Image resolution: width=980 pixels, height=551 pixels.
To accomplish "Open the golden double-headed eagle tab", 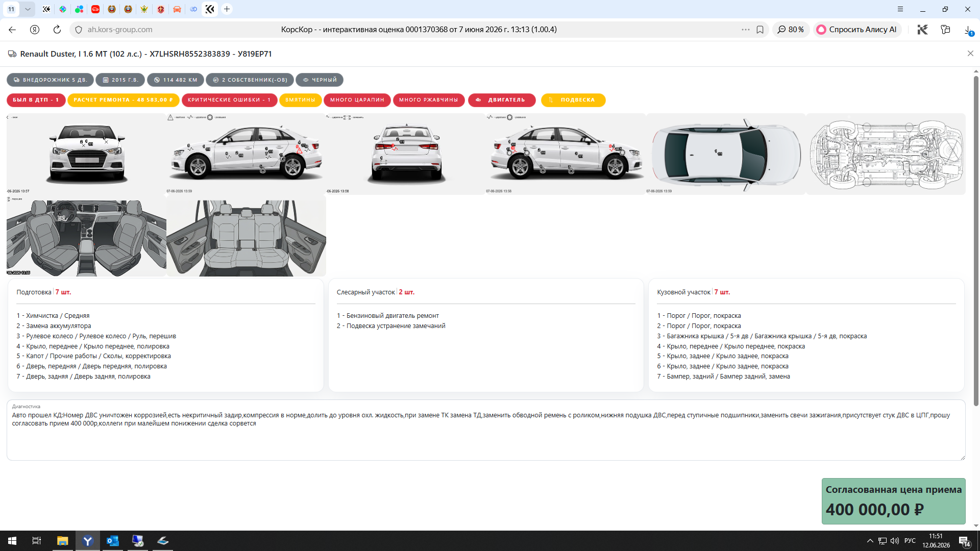I will click(144, 9).
